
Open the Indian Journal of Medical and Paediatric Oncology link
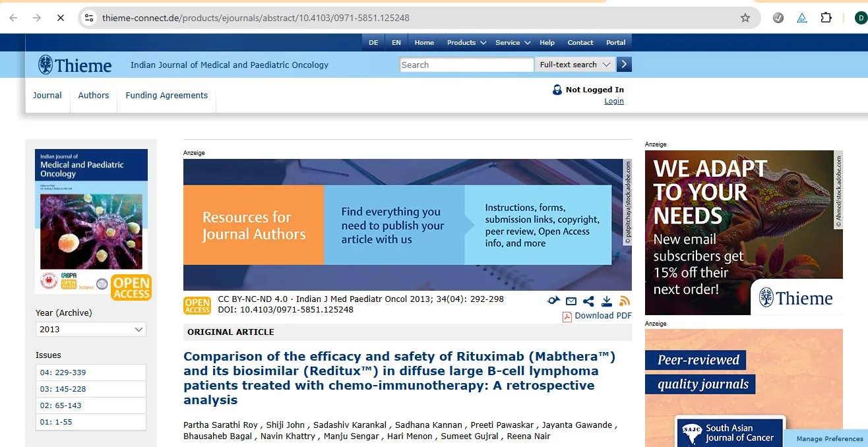tap(230, 65)
